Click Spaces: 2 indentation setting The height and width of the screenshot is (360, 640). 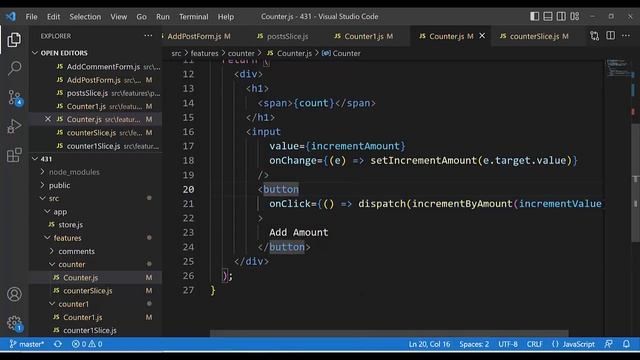tap(474, 344)
